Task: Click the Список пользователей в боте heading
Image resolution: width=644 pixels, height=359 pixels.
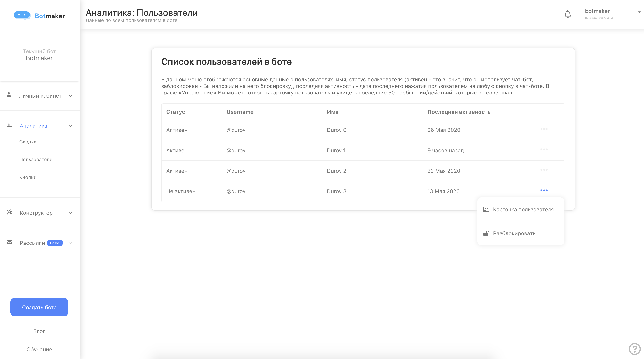Action: tap(226, 62)
